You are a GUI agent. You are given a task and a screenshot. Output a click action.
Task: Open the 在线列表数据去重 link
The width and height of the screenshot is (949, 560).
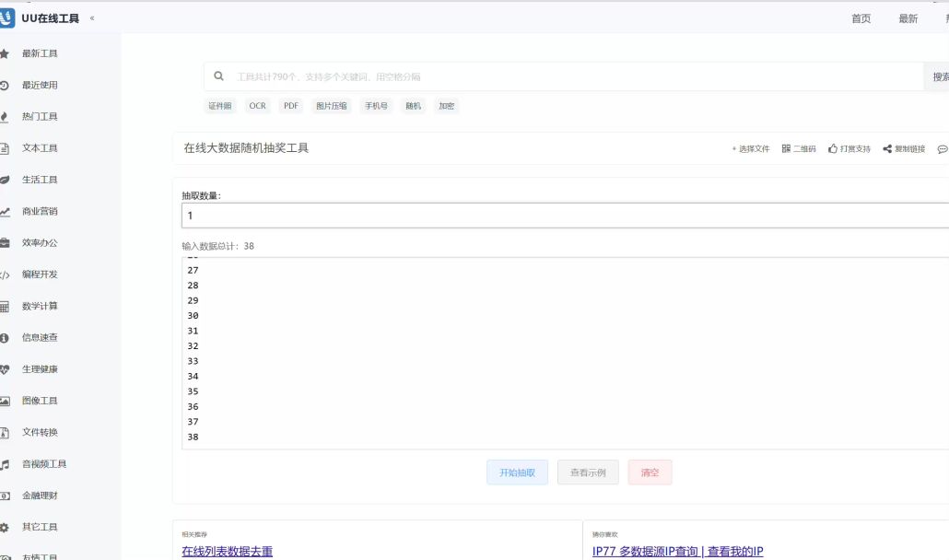click(227, 552)
